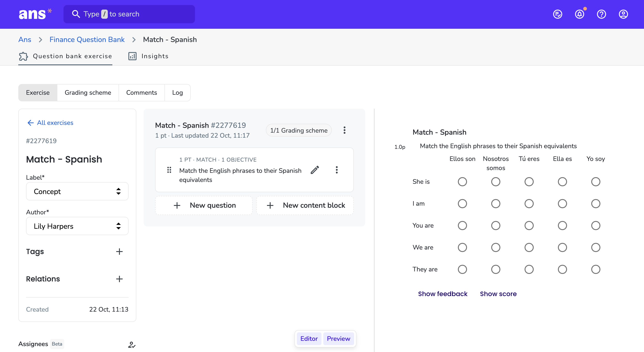644x352 pixels.
Task: Click the Match - Spanish breadcrumb text
Action: click(170, 40)
